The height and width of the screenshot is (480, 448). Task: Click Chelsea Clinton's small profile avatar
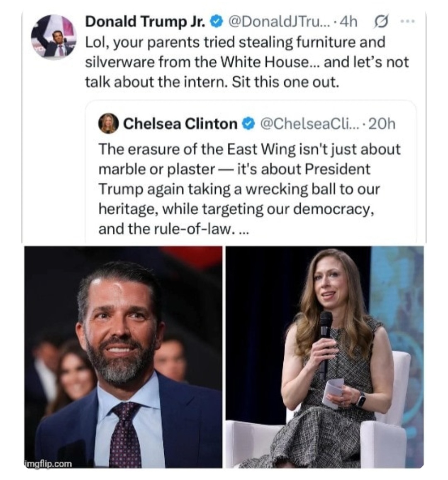point(108,124)
